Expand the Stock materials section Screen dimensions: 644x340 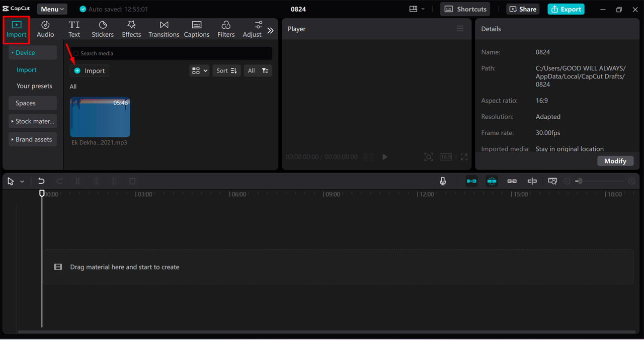(33, 121)
